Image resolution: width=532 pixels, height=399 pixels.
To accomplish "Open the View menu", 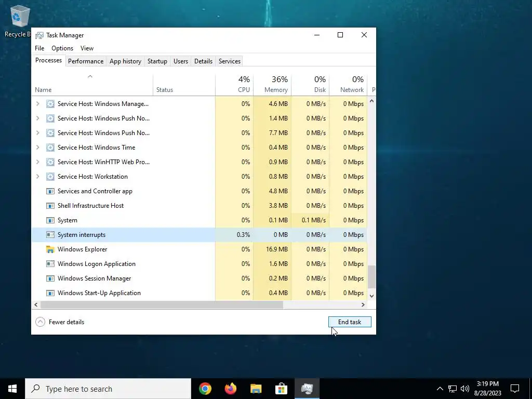I will (x=87, y=48).
